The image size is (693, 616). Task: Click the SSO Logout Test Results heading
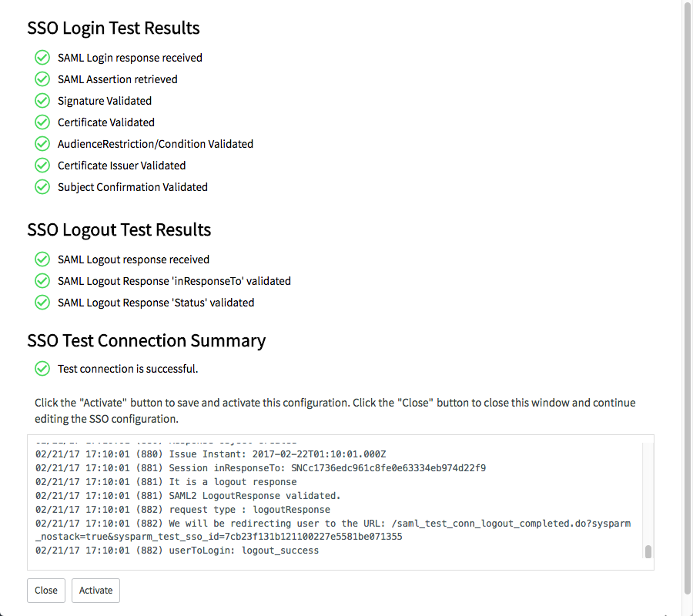coord(119,229)
